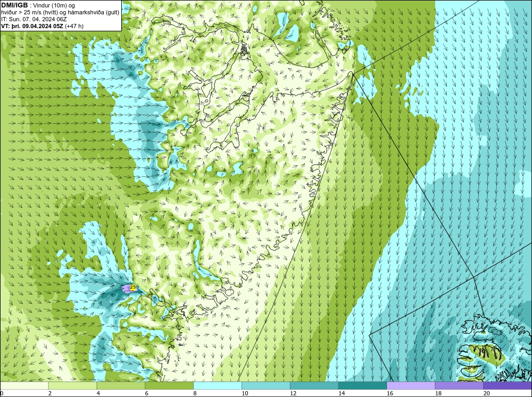Click the 18–20 m/s purple swatch
This screenshot has width=532, height=397.
[459, 386]
